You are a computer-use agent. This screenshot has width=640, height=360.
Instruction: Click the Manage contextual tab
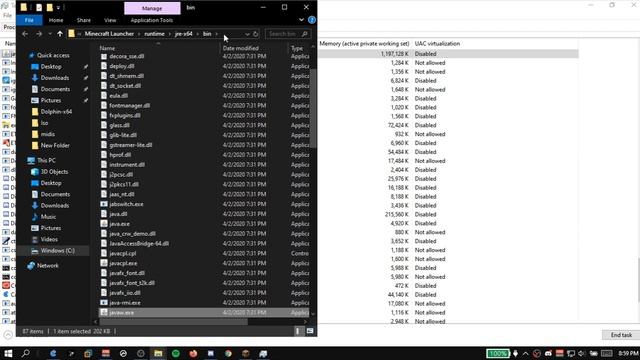click(x=152, y=8)
